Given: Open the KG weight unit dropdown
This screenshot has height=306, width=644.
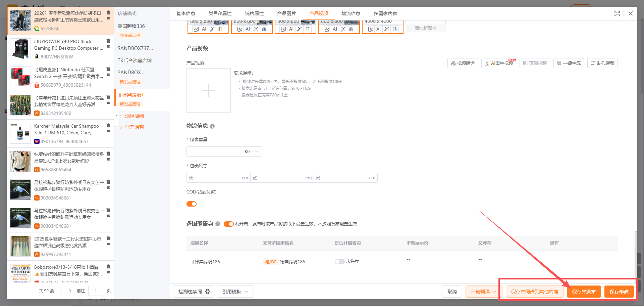Looking at the screenshot, I should click(252, 151).
